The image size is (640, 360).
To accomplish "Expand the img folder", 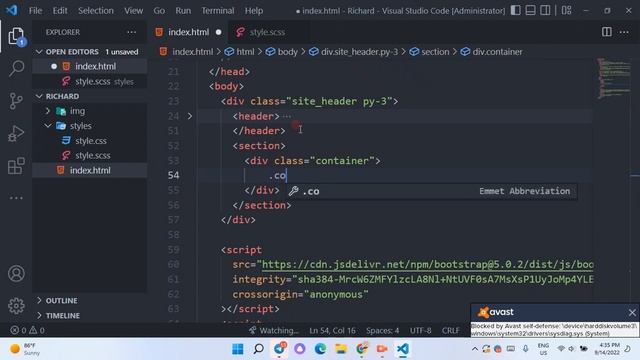I will [x=89, y=111].
